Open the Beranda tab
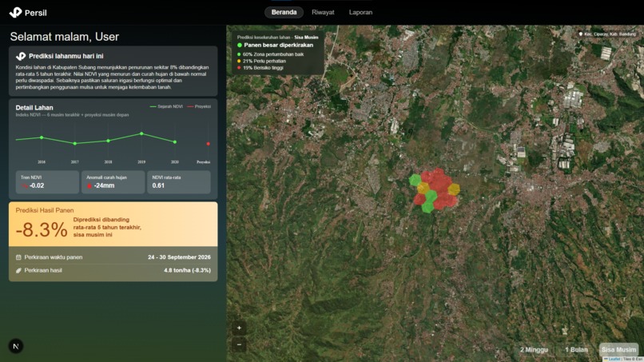This screenshot has height=362, width=644. [x=284, y=12]
